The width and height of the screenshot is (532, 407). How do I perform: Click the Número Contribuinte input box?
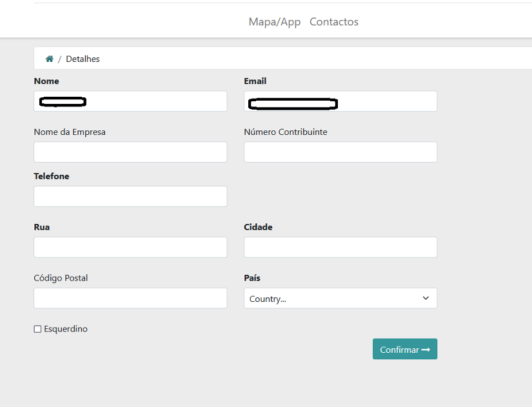[x=340, y=152]
